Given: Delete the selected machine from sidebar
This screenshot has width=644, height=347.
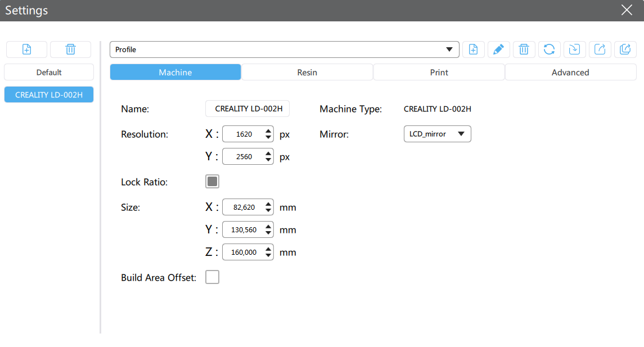Looking at the screenshot, I should coord(70,49).
